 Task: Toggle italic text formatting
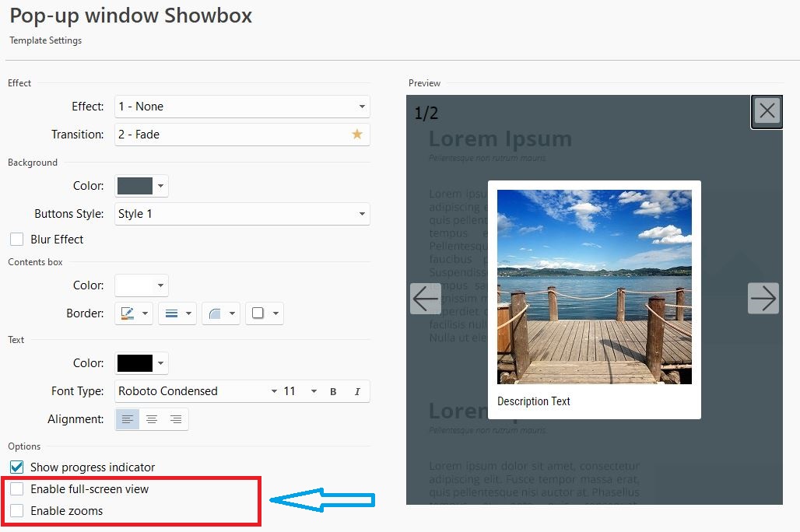click(357, 391)
